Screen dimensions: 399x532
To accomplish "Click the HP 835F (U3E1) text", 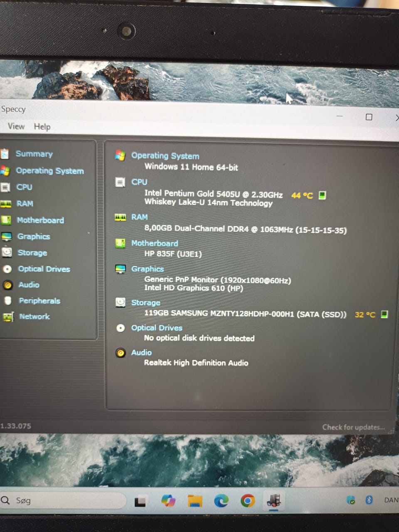I will pos(173,254).
